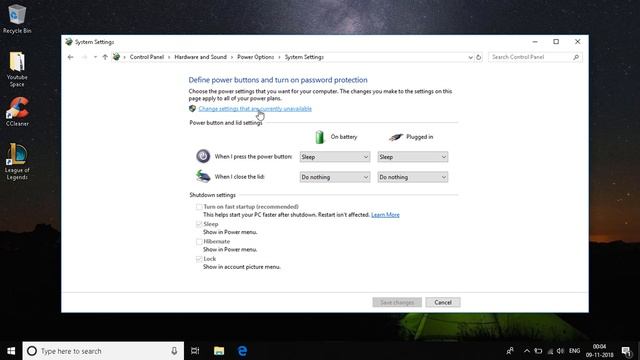640x360 pixels.
Task: Click the network icon in system tray
Action: [x=550, y=351]
